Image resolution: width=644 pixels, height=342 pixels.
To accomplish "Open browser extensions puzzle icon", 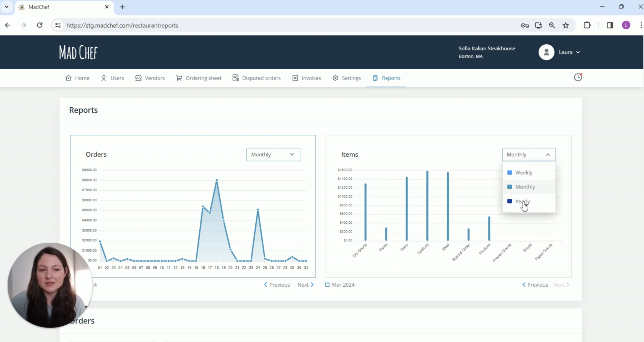I will coord(587,25).
